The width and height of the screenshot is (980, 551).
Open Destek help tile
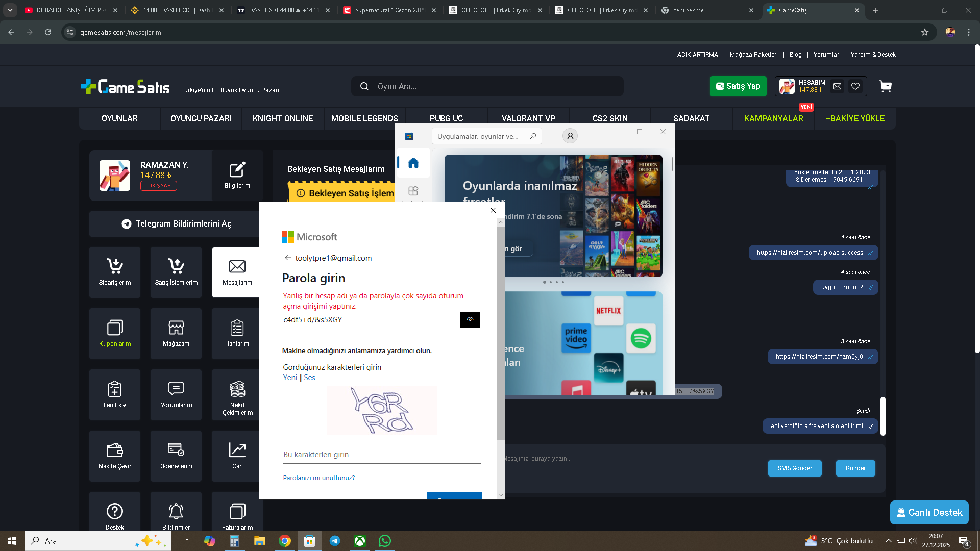pyautogui.click(x=115, y=512)
